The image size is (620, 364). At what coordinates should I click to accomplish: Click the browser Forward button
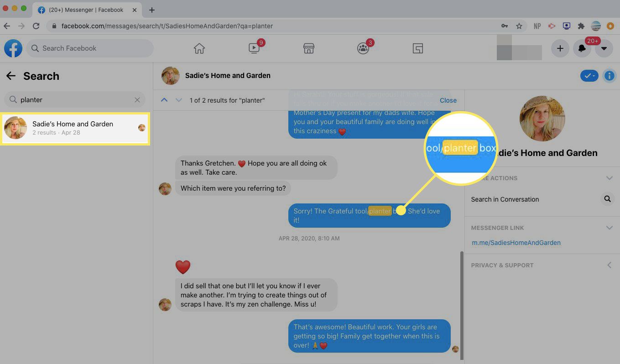[x=21, y=26]
